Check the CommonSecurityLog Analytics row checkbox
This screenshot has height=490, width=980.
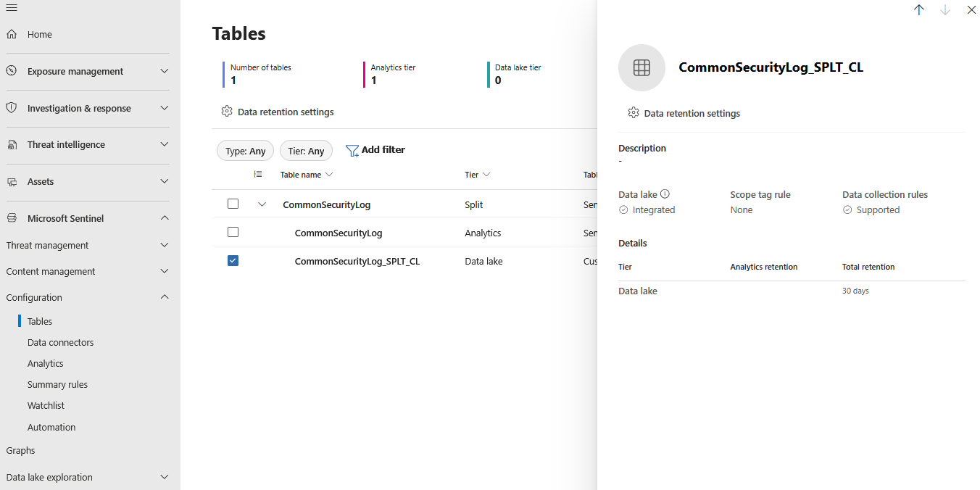pyautogui.click(x=233, y=232)
